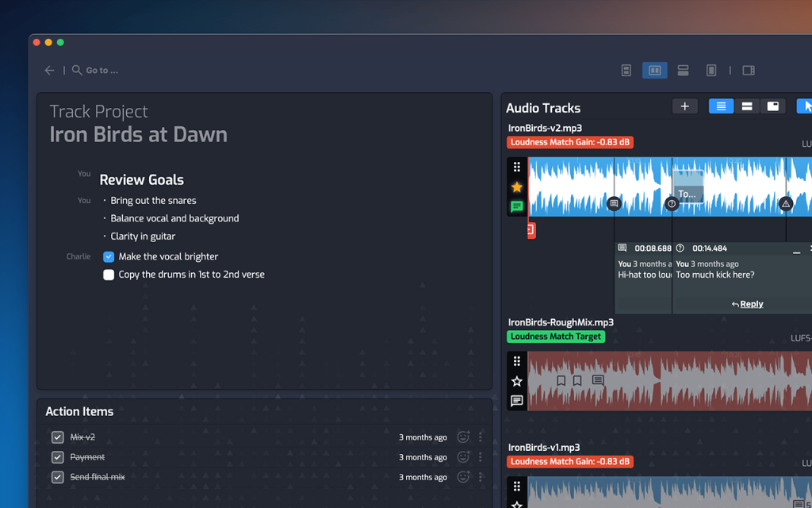This screenshot has height=508, width=812.
Task: Click the back arrow in top bar
Action: point(50,71)
